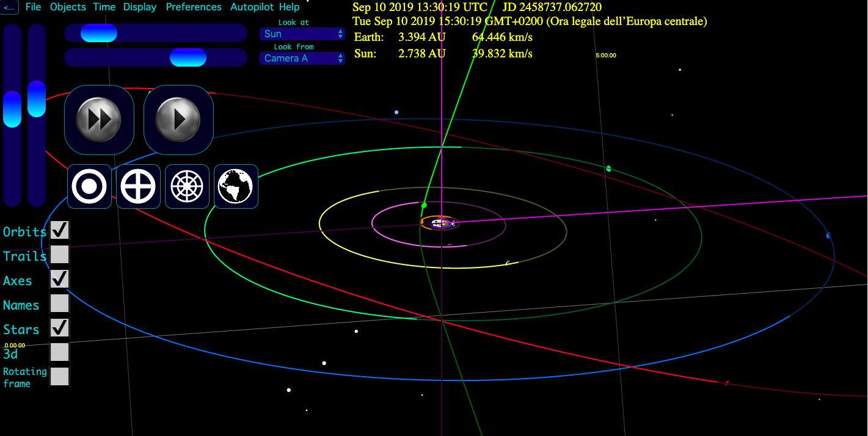Click the crosshair circle icon
Image resolution: width=868 pixels, height=436 pixels.
pyautogui.click(x=138, y=187)
